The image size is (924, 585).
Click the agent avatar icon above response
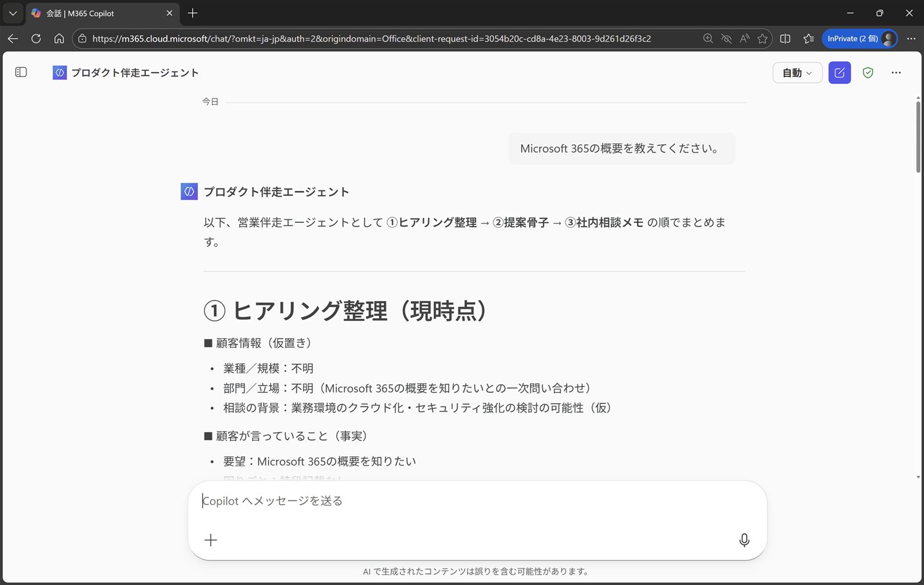pos(189,192)
